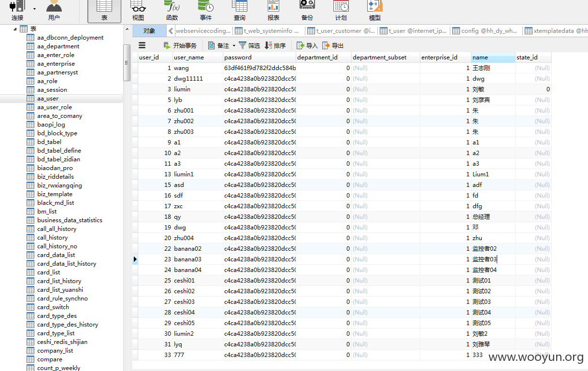Expand the connection dropdown arrow
Image resolution: width=588 pixels, height=371 pixels.
click(34, 9)
